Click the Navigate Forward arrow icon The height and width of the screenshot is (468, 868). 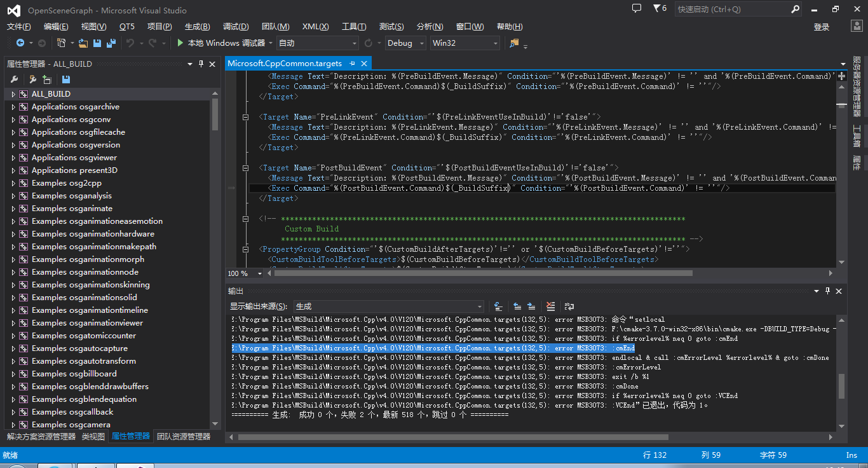(x=42, y=43)
